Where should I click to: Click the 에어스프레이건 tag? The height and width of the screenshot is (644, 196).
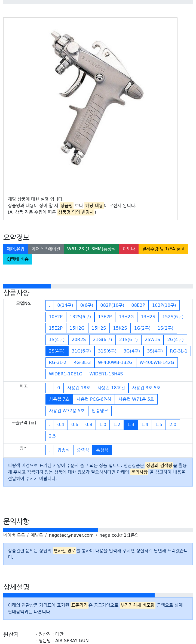(46, 249)
